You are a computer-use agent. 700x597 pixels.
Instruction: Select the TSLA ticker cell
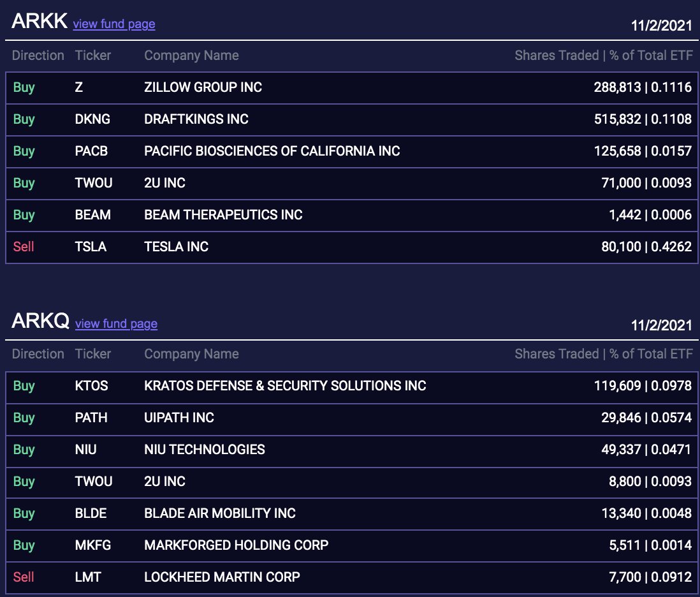click(x=91, y=246)
